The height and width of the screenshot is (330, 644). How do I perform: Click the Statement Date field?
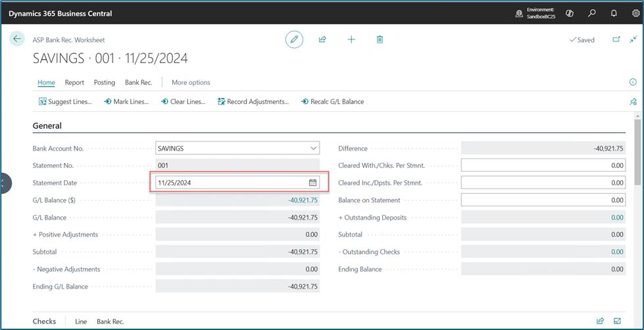pos(237,183)
